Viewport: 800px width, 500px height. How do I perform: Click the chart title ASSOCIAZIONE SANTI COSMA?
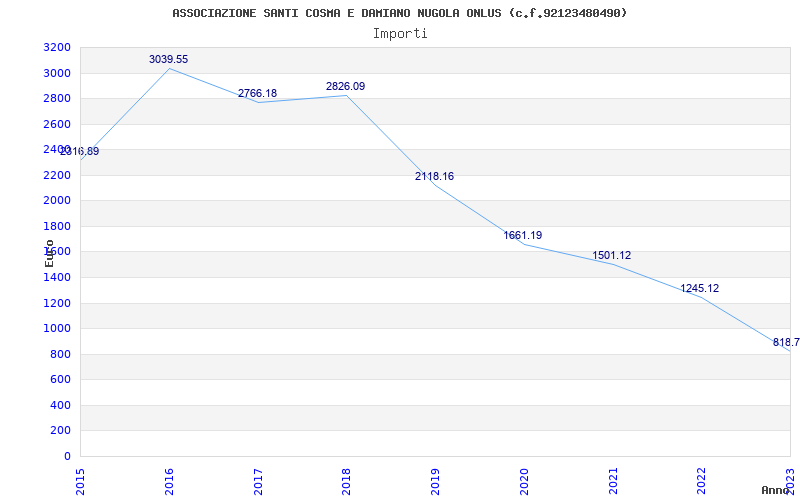[400, 13]
